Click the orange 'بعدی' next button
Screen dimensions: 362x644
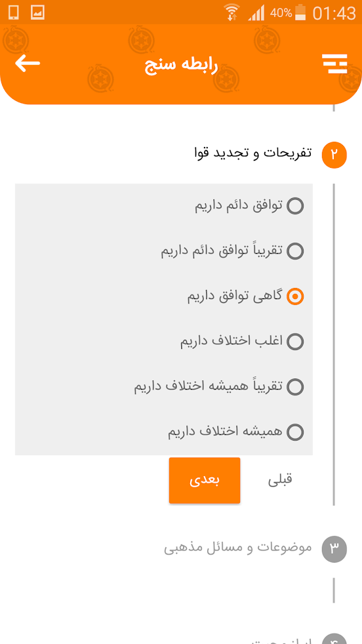[205, 480]
